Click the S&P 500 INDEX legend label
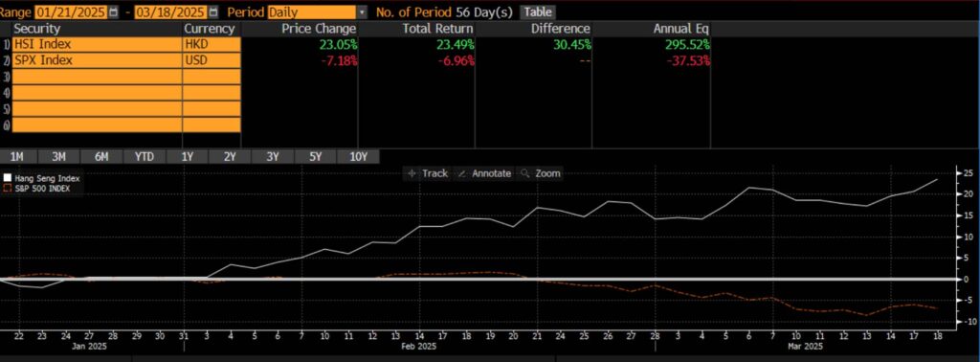The height and width of the screenshot is (362, 980). (x=42, y=188)
